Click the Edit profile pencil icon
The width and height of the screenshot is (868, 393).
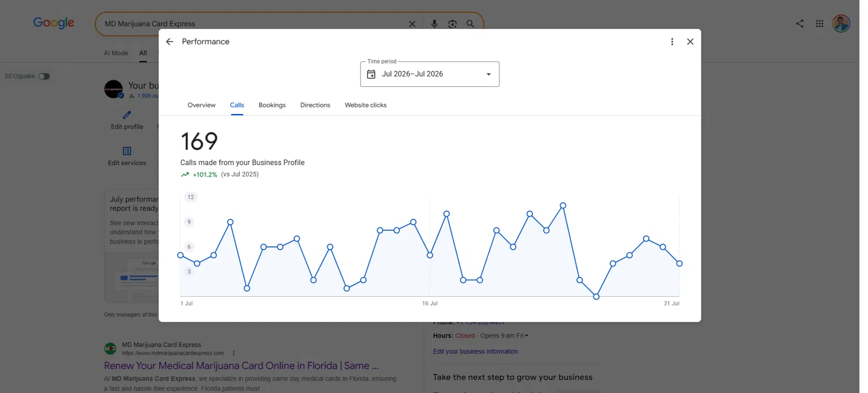(x=127, y=115)
